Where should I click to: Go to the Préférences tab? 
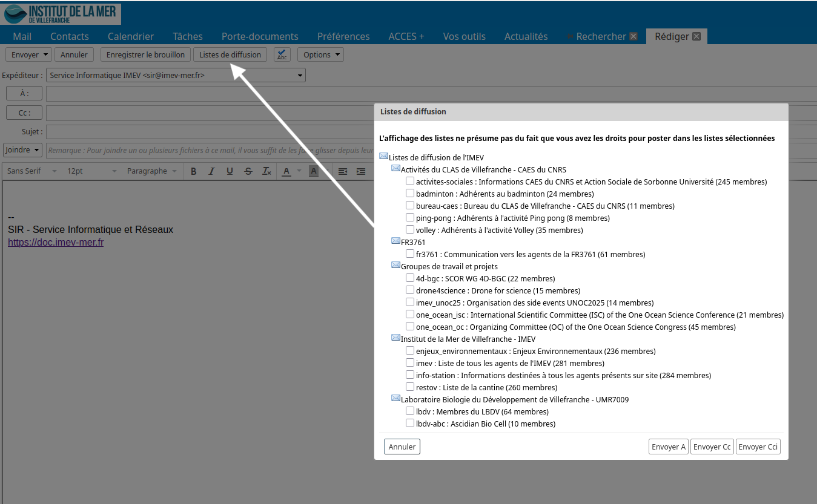(x=343, y=36)
